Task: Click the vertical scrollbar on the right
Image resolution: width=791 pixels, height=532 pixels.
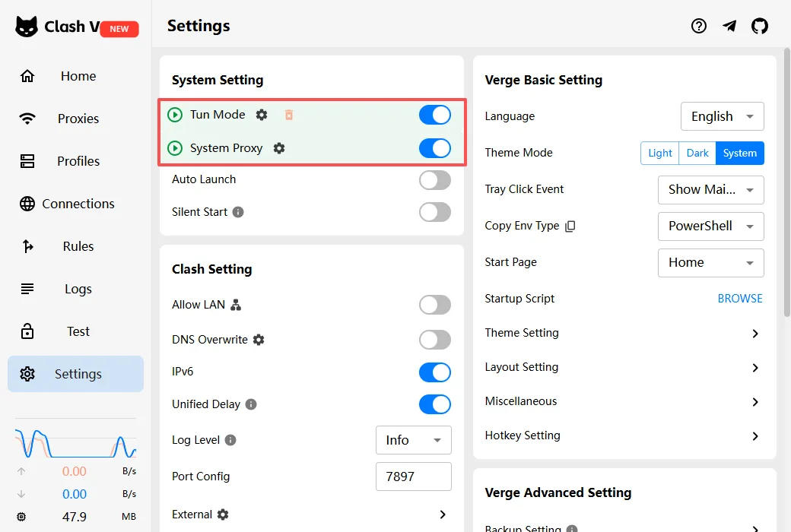Action: (787, 182)
